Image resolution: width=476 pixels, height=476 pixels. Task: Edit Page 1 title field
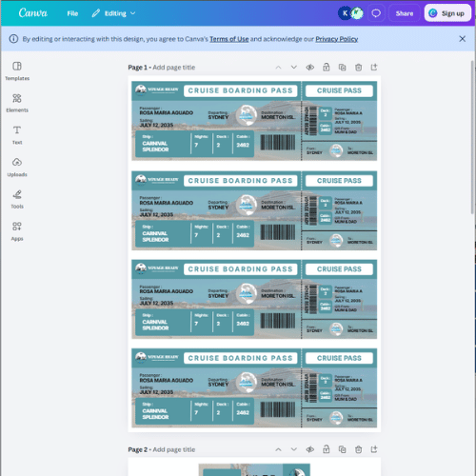point(174,68)
